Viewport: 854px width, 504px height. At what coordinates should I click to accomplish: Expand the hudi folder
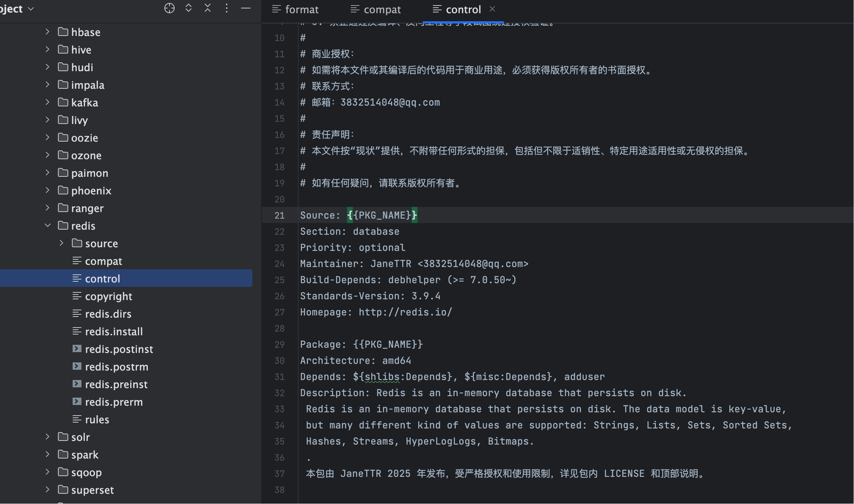[x=47, y=67]
